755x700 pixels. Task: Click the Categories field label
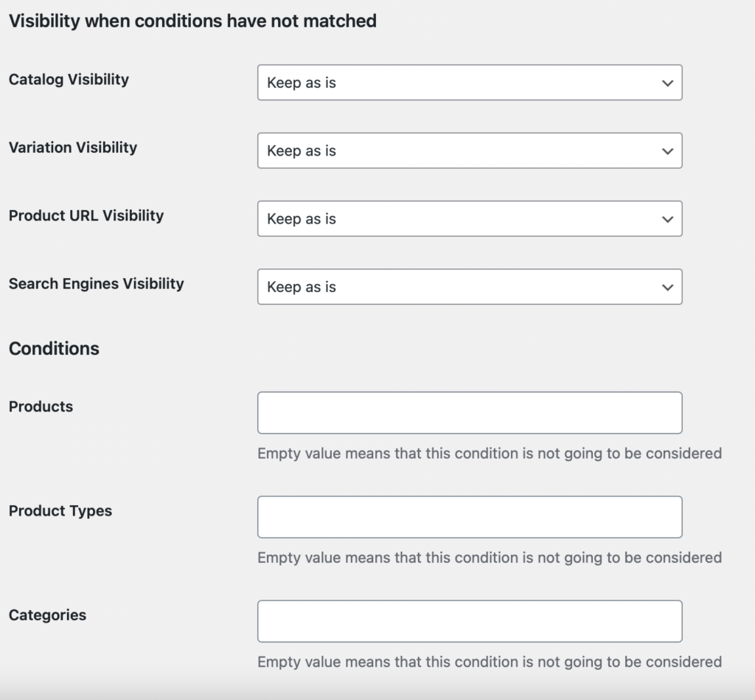click(x=47, y=615)
